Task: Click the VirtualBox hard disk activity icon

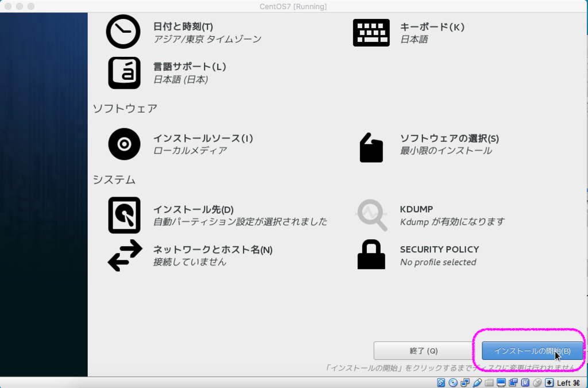Action: [441, 382]
